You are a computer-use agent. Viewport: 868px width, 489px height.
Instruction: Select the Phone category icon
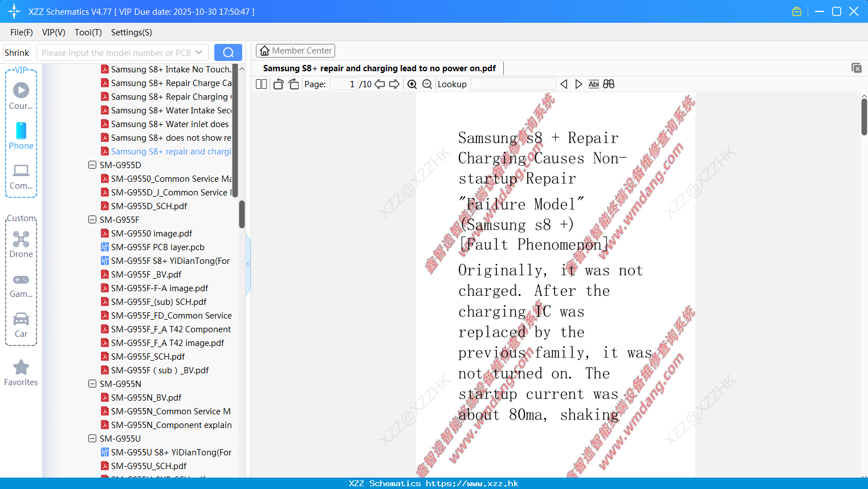click(21, 136)
